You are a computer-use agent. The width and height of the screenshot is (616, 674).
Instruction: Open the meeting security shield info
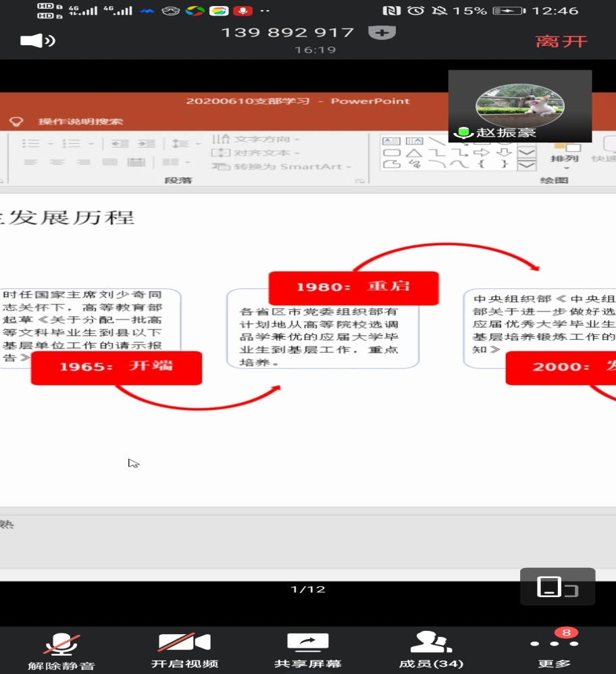(x=382, y=32)
